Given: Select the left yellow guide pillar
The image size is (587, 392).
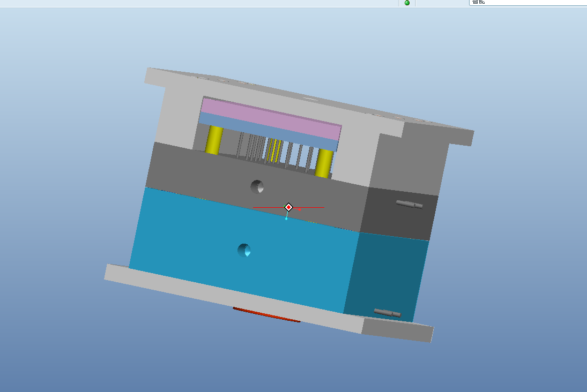Looking at the screenshot, I should coord(214,140).
